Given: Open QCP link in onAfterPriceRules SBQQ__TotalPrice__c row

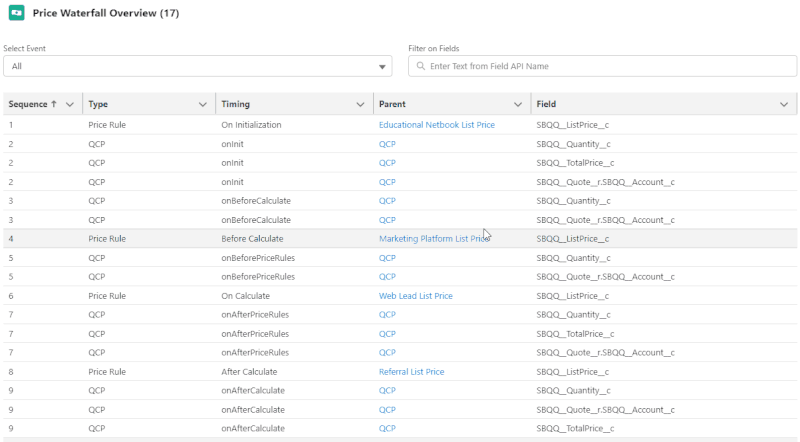Looking at the screenshot, I should [x=387, y=334].
